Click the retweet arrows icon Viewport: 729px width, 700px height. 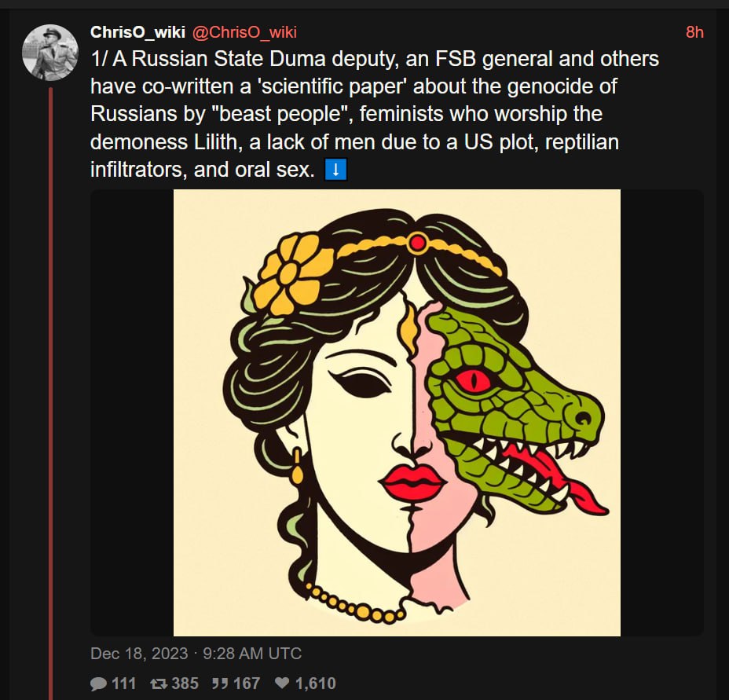click(159, 684)
